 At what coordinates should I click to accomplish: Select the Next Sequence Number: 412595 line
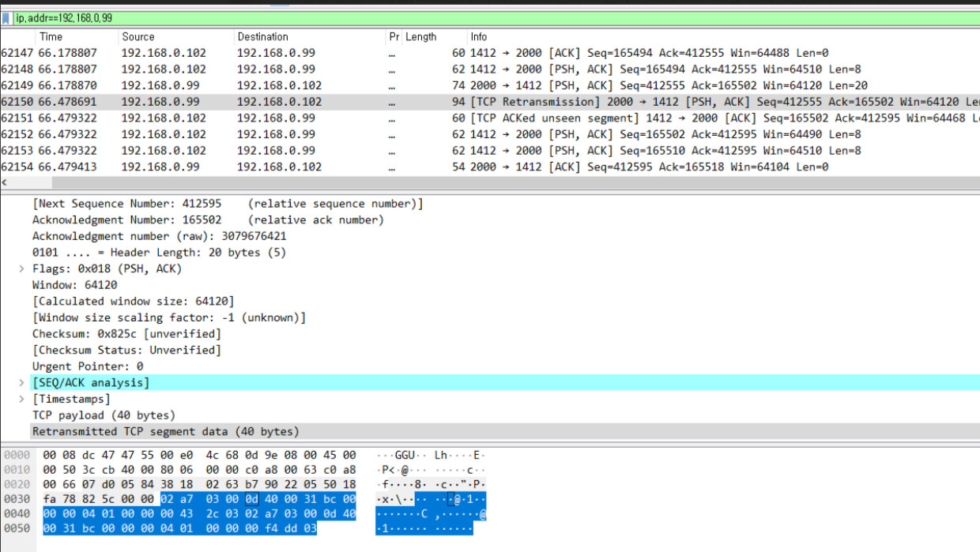[x=228, y=204]
